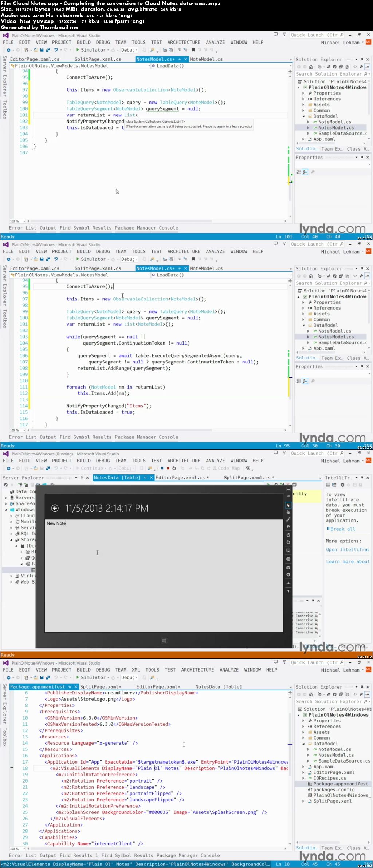The width and height of the screenshot is (373, 868).
Task: Collapse the Windows Azure node in Server Explorer
Action: (x=6, y=510)
